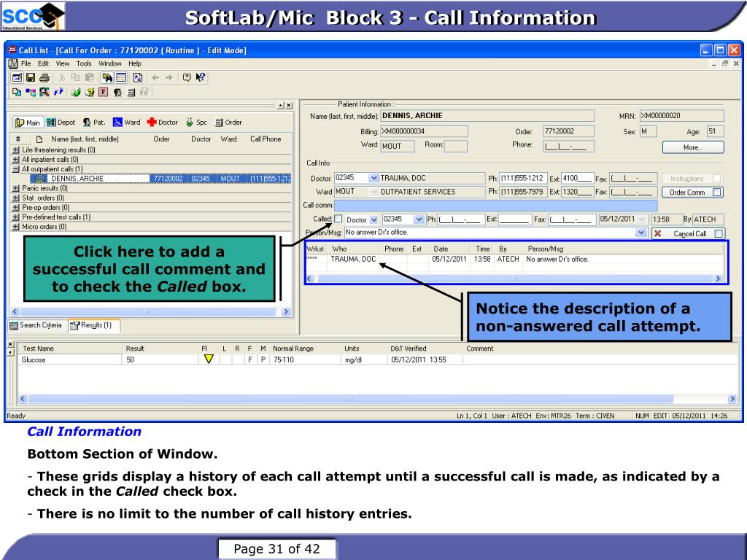Click the call tree panel horizontal scrollbar
Screen dimensions: 747x560
[150, 312]
